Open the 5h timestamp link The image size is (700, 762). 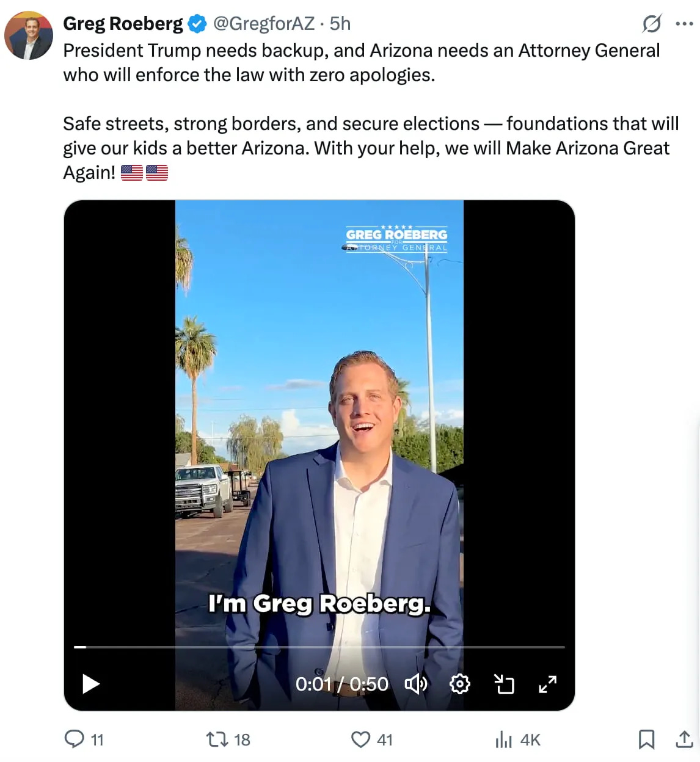click(x=340, y=24)
